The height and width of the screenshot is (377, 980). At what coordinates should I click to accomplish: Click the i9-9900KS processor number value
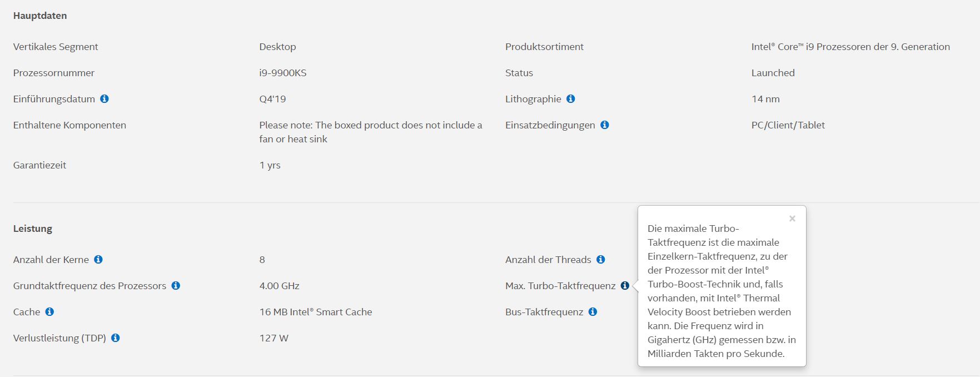click(x=282, y=73)
